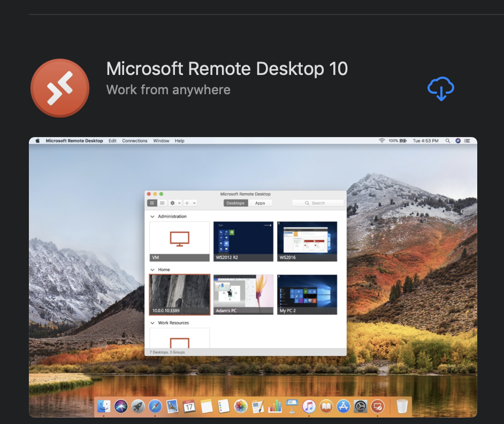Open Photos pinwheel icon in the Dock
The height and width of the screenshot is (424, 504).
coord(240,406)
